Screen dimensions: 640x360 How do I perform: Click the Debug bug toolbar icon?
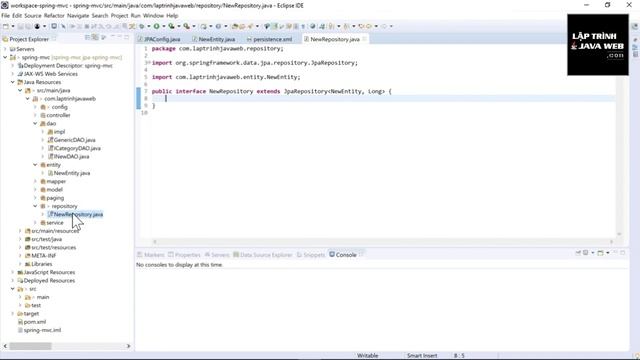pyautogui.click(x=141, y=26)
